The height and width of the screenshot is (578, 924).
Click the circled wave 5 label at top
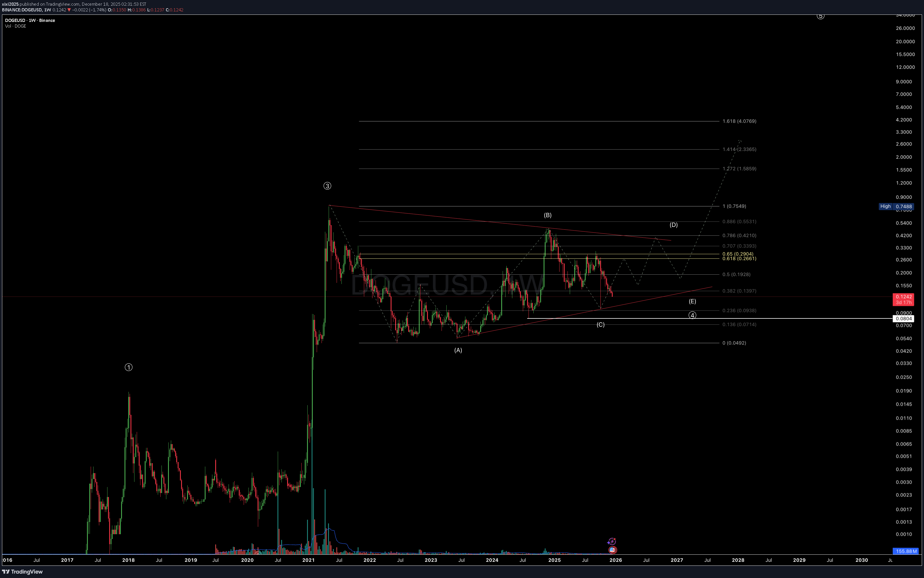[821, 16]
